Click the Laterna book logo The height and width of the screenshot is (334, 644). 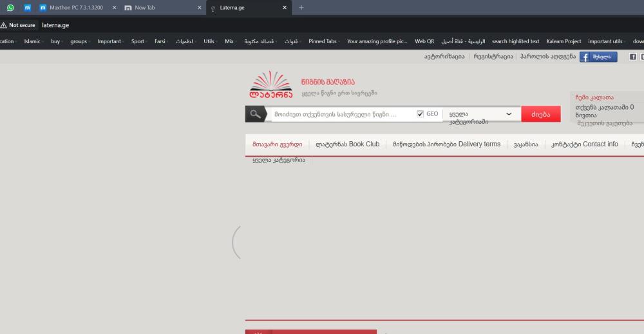coord(271,84)
